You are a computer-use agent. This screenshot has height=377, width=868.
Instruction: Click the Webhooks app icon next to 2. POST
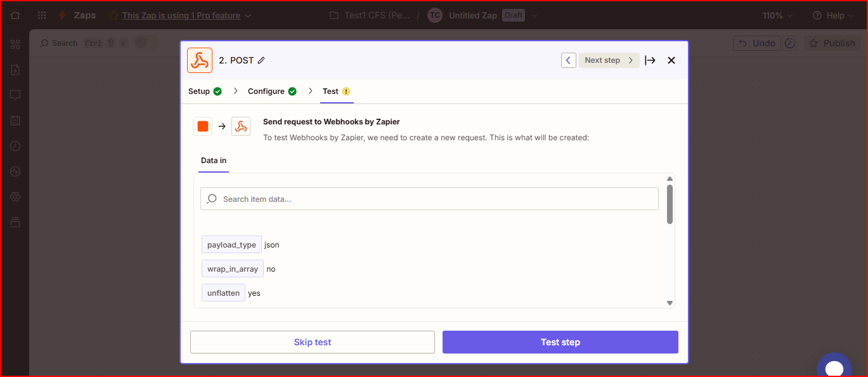[x=200, y=60]
